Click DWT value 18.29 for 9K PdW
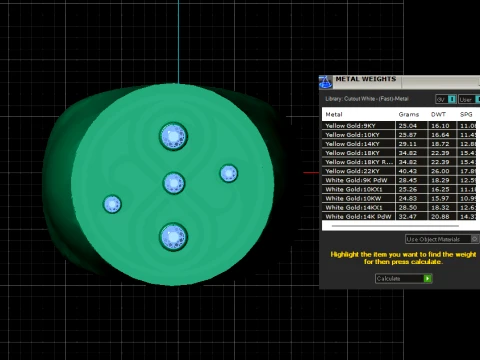This screenshot has height=360, width=480. click(440, 180)
